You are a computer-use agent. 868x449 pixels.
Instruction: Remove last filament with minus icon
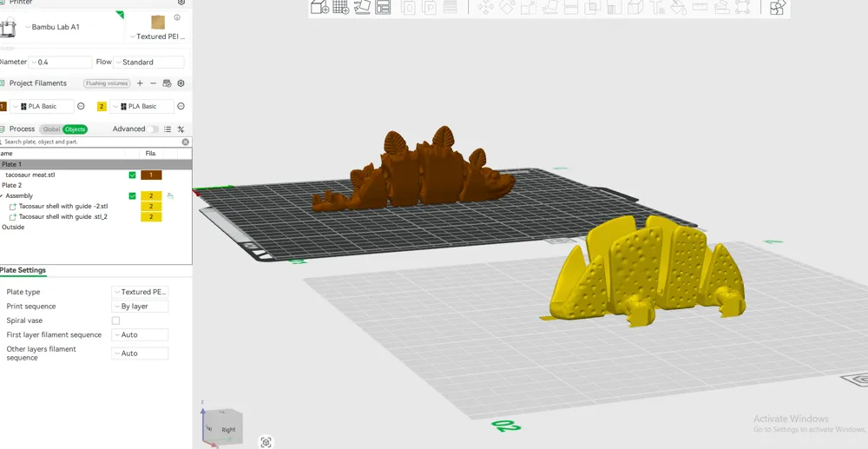[154, 83]
